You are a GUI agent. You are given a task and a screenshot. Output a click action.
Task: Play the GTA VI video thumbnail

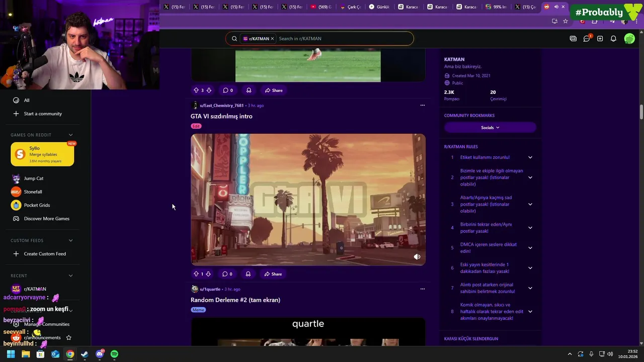click(x=308, y=200)
